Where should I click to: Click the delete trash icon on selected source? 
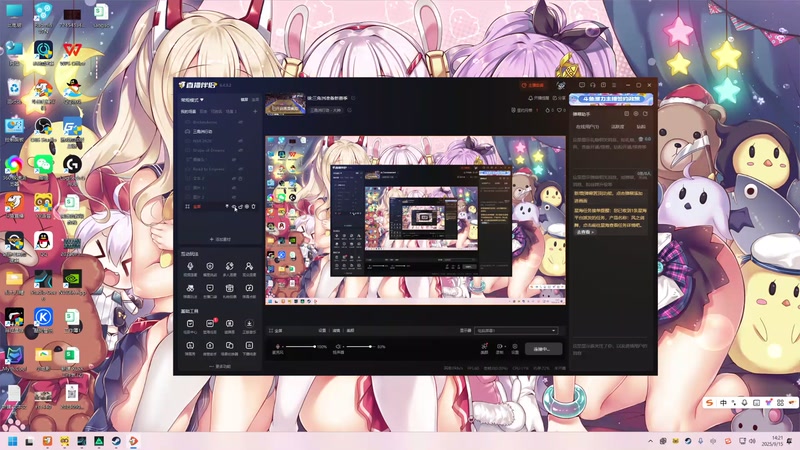pos(254,207)
